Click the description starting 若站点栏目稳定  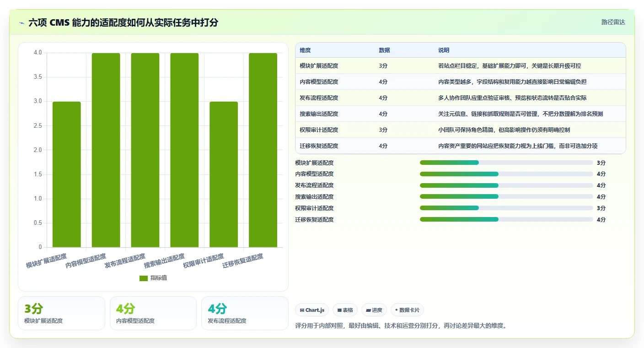pyautogui.click(x=510, y=66)
